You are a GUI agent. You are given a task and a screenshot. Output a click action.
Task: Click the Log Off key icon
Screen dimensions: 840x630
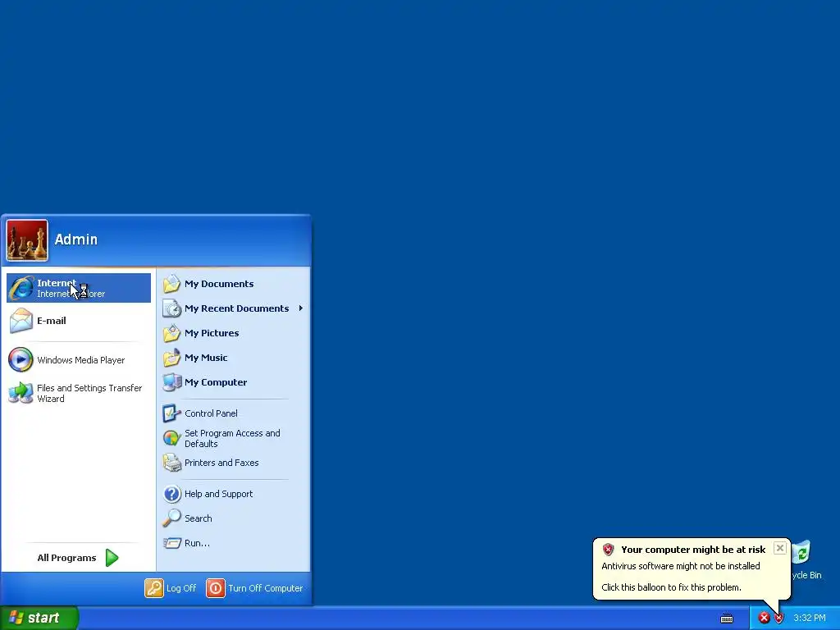point(153,587)
